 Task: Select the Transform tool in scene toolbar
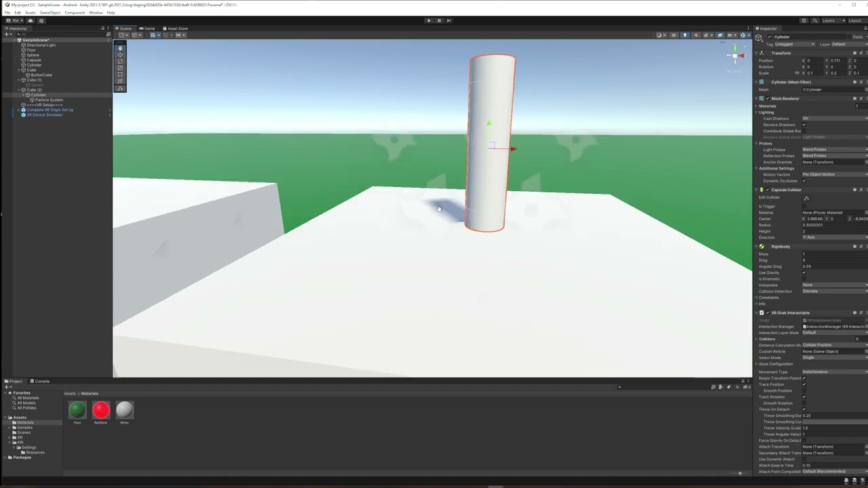pyautogui.click(x=121, y=81)
